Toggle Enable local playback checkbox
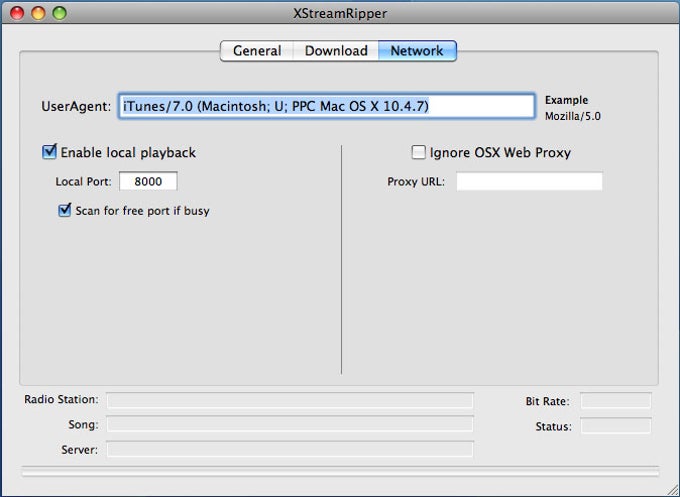Screen dimensions: 680x497 [49, 152]
